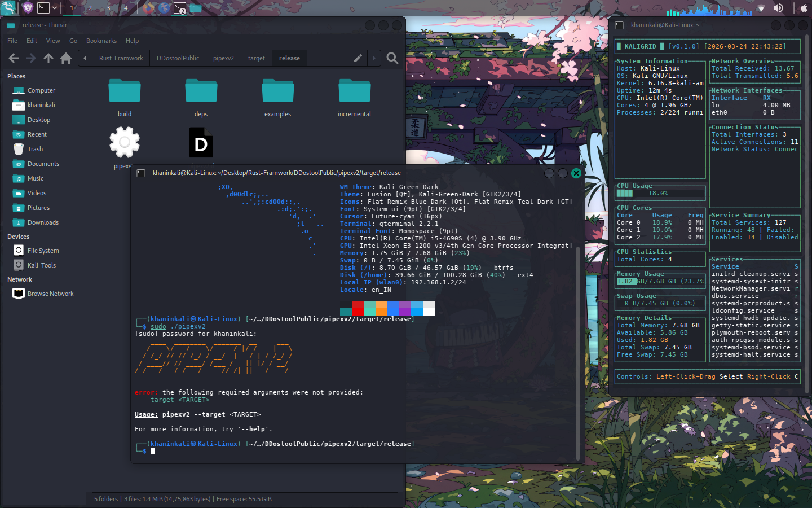Viewport: 812px width, 508px height.
Task: Select Music in sidebar
Action: 43,178
